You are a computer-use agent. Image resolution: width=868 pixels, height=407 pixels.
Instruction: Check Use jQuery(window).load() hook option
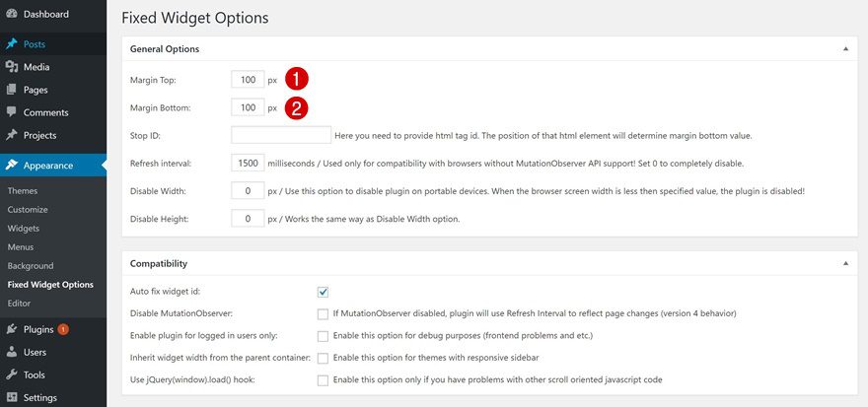coord(323,380)
